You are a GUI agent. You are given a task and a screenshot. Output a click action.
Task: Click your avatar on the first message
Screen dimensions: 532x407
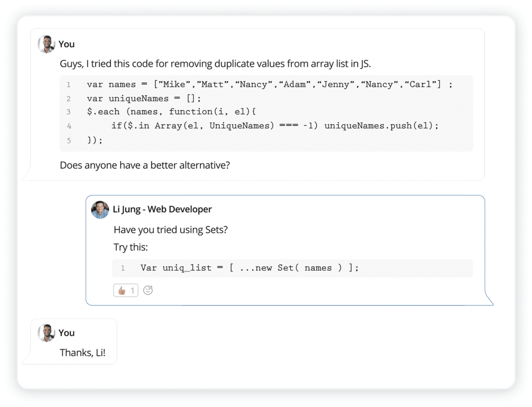[x=46, y=44]
